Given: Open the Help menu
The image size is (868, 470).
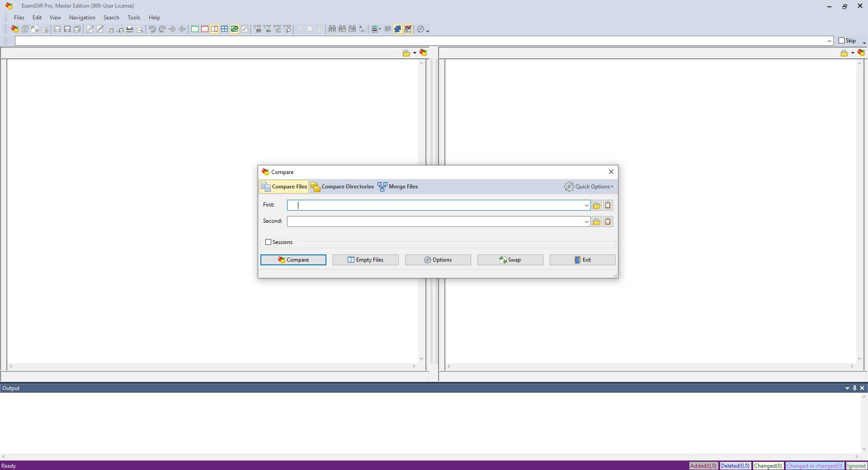Looking at the screenshot, I should 154,18.
